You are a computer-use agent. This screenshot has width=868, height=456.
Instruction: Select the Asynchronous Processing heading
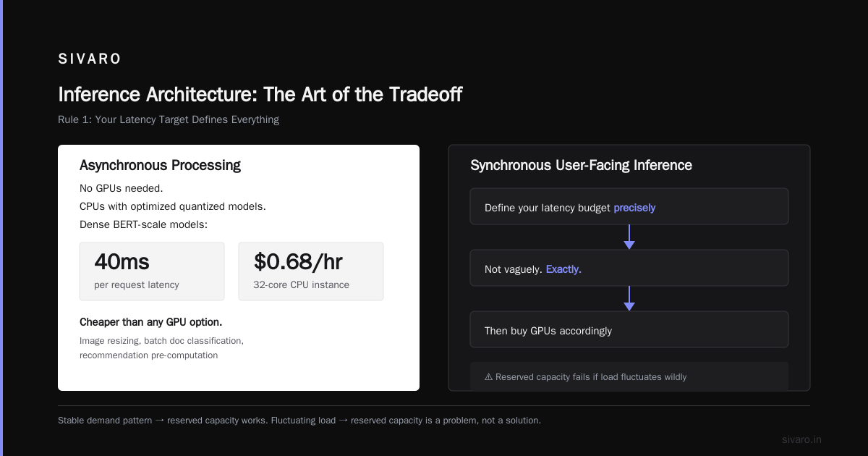click(x=160, y=165)
